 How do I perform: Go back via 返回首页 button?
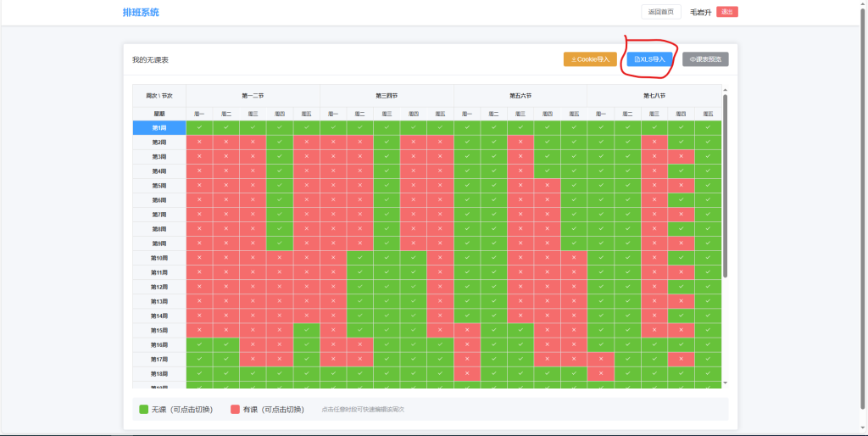coord(661,12)
